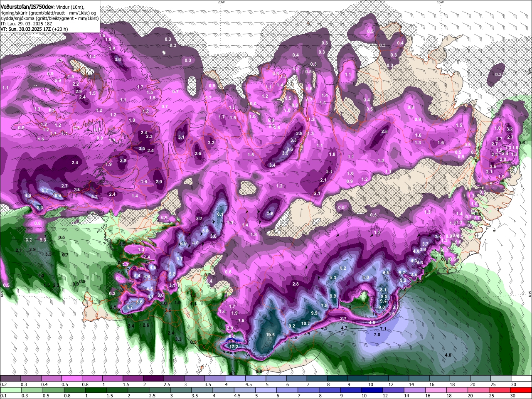Pick the bright red rain swatch above 30
Screen dimensions: 532x399
(x=521, y=390)
